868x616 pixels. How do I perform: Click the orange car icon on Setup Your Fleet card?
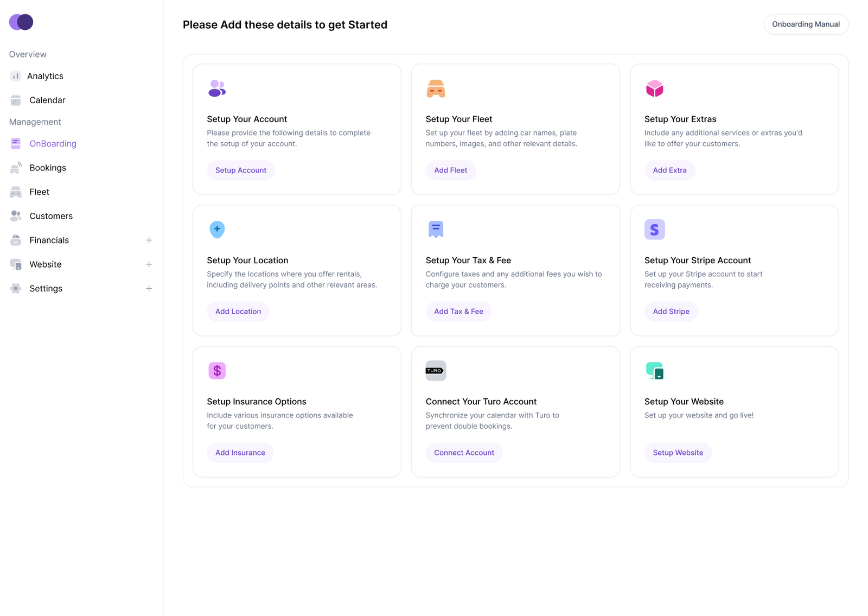(436, 88)
